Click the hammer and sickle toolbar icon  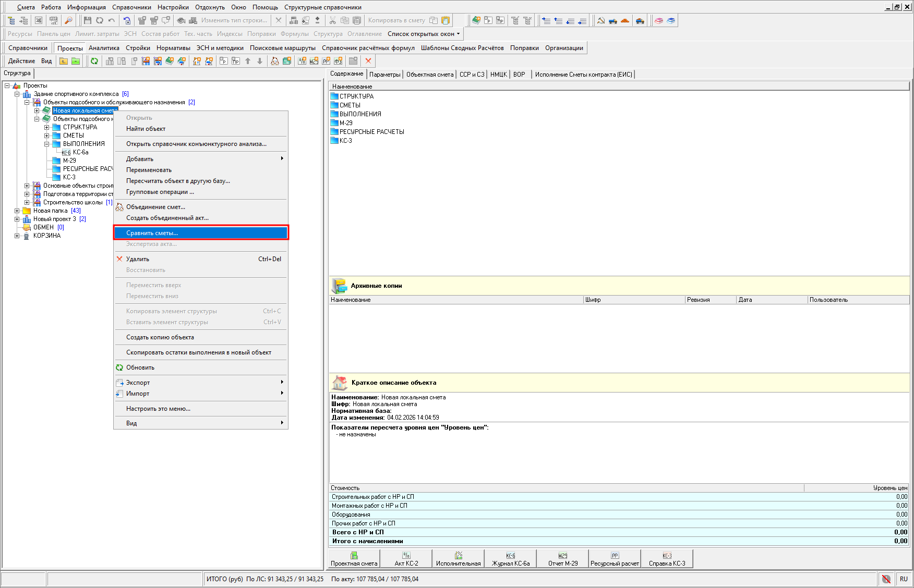click(x=601, y=20)
